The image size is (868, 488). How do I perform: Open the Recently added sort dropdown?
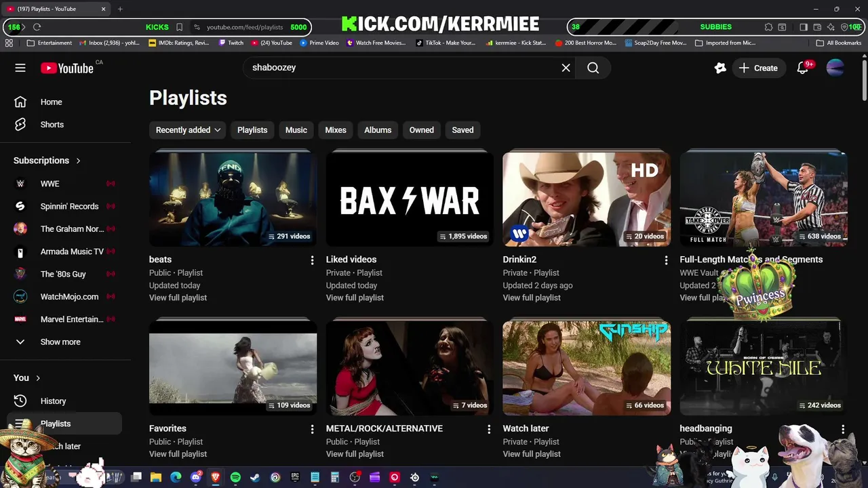point(188,130)
